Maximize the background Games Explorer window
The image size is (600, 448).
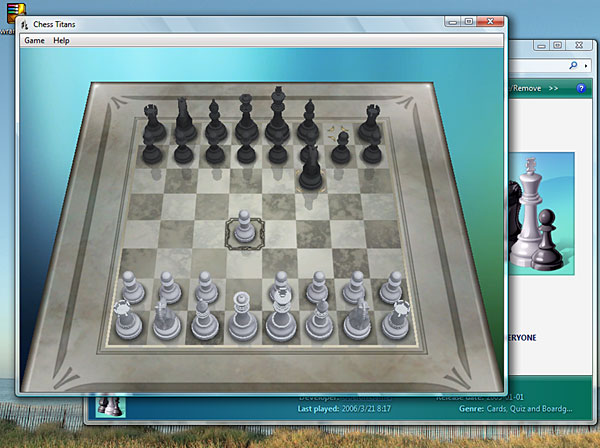point(558,46)
